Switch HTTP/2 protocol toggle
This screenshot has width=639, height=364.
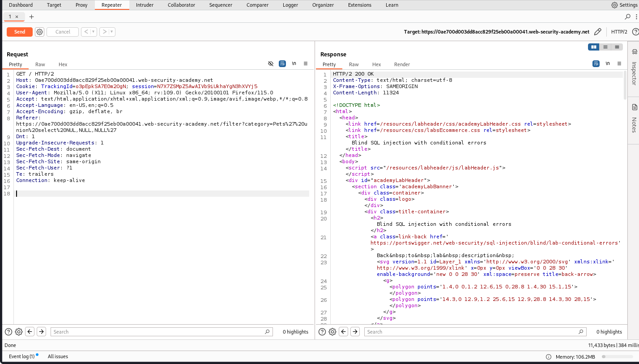click(x=619, y=32)
